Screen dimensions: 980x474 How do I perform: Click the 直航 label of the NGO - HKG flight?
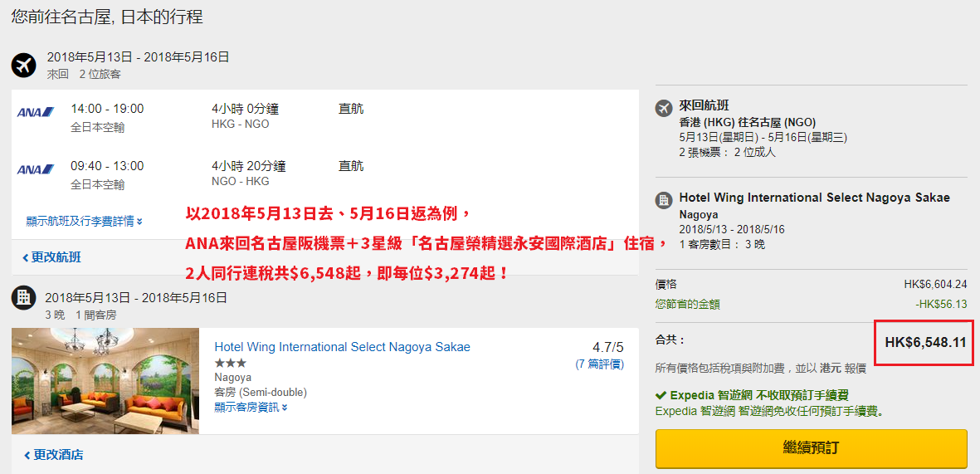point(351,166)
